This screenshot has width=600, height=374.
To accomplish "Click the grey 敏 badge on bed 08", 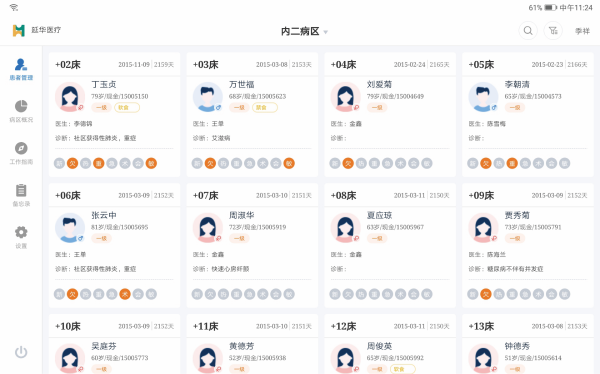I will (427, 294).
